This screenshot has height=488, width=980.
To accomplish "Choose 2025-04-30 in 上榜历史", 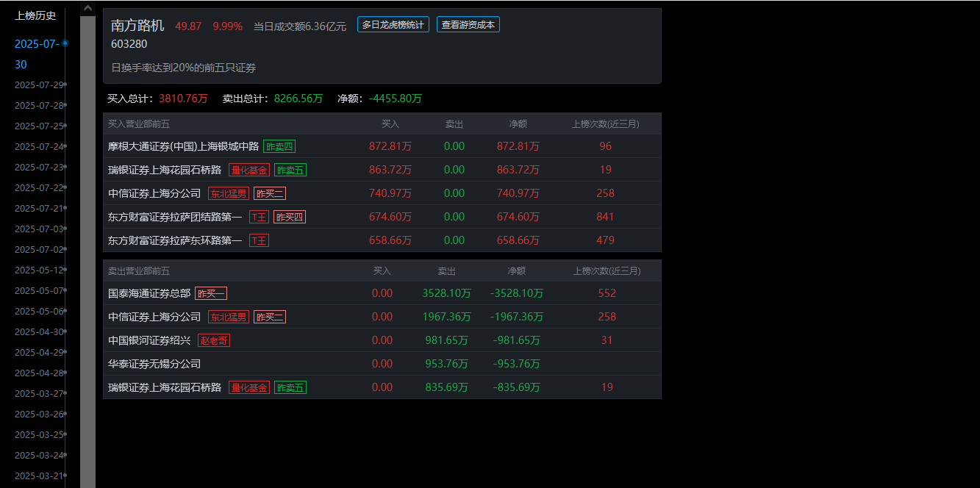I will [39, 331].
